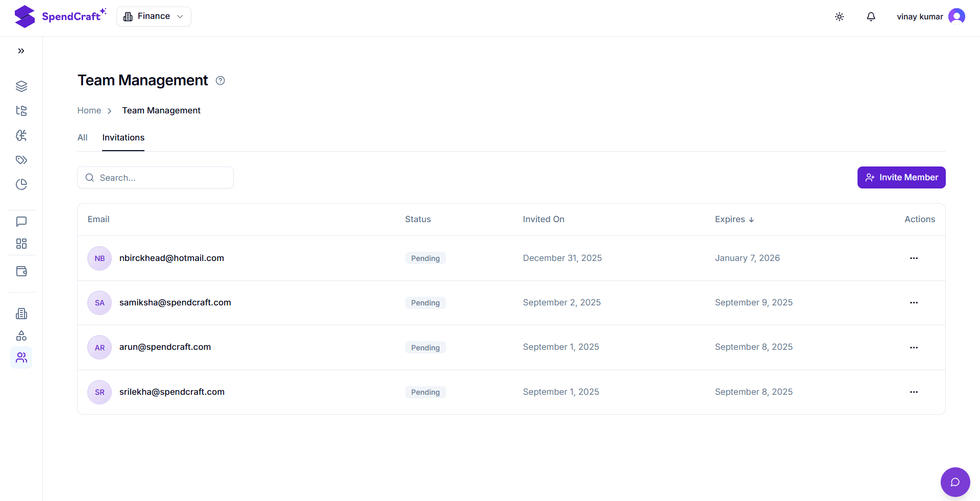This screenshot has height=501, width=980.
Task: Open the notifications bell
Action: [x=871, y=17]
